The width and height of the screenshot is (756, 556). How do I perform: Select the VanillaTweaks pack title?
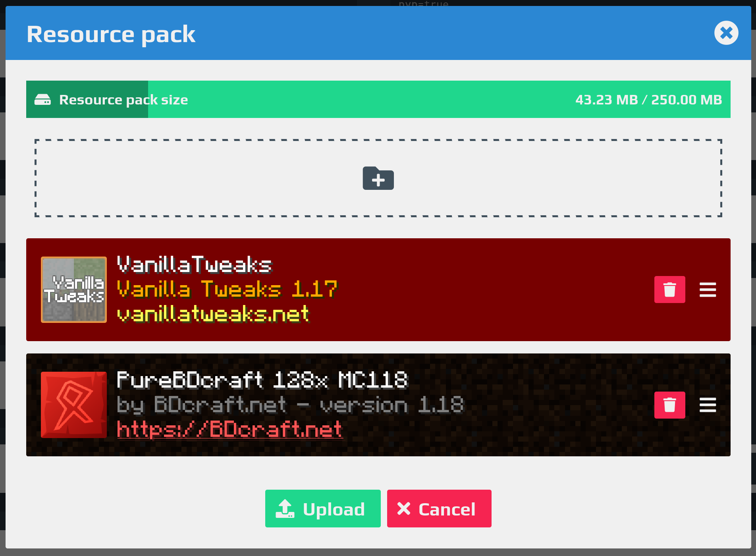[195, 264]
